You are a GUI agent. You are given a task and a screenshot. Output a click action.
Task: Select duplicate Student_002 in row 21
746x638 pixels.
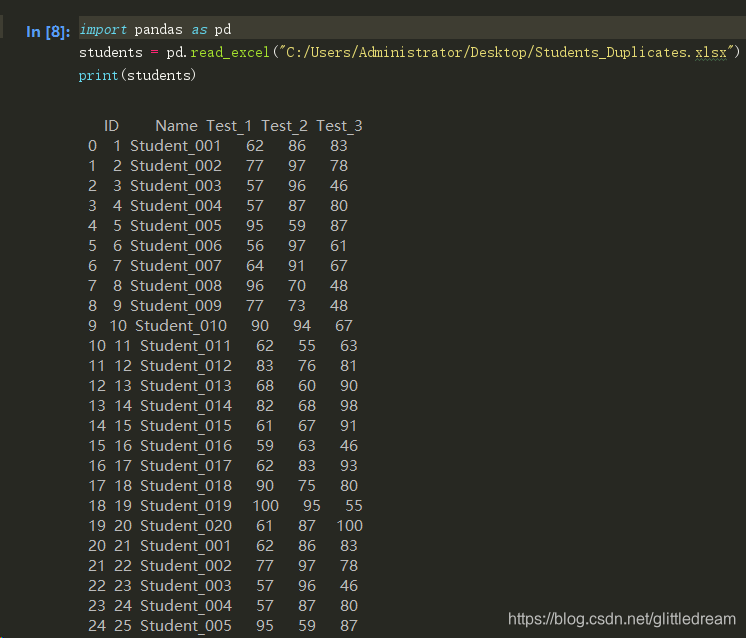pos(186,565)
